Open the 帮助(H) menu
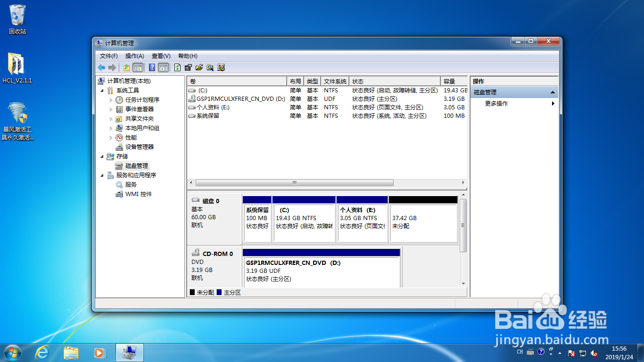This screenshot has width=644, height=362. tap(188, 56)
